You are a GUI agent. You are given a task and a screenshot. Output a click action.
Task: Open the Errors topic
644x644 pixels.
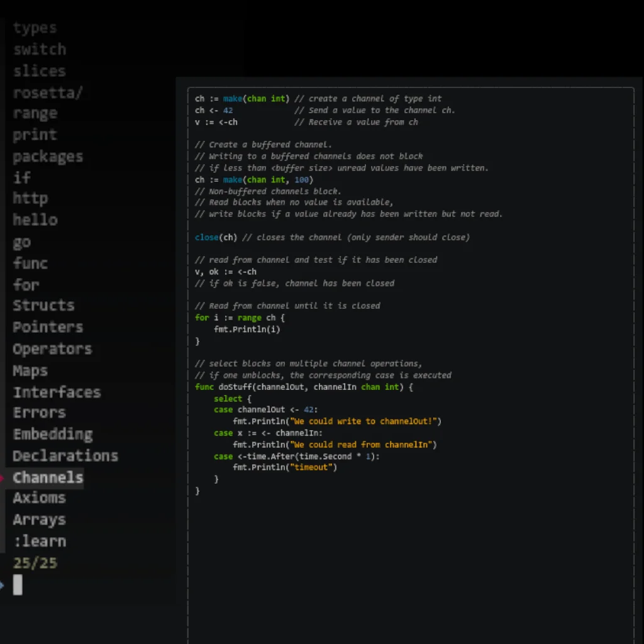coord(39,413)
